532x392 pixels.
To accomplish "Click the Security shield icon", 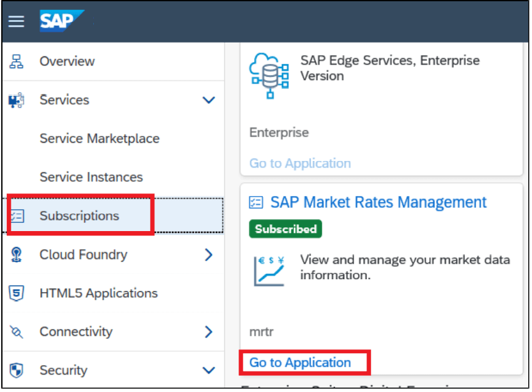I will point(16,370).
